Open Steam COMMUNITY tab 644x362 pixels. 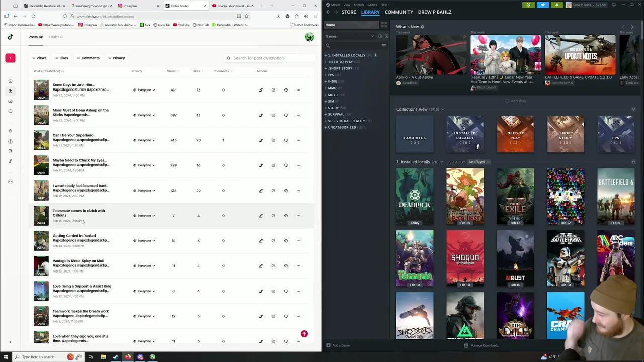[x=399, y=12]
